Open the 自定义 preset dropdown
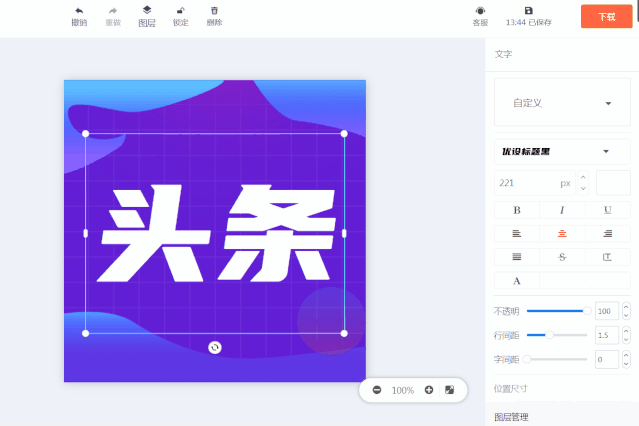Image resolution: width=639 pixels, height=426 pixels. (562, 103)
